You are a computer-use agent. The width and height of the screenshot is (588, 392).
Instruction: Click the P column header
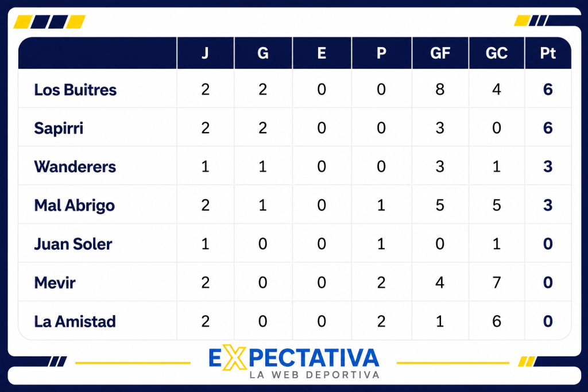pyautogui.click(x=381, y=53)
